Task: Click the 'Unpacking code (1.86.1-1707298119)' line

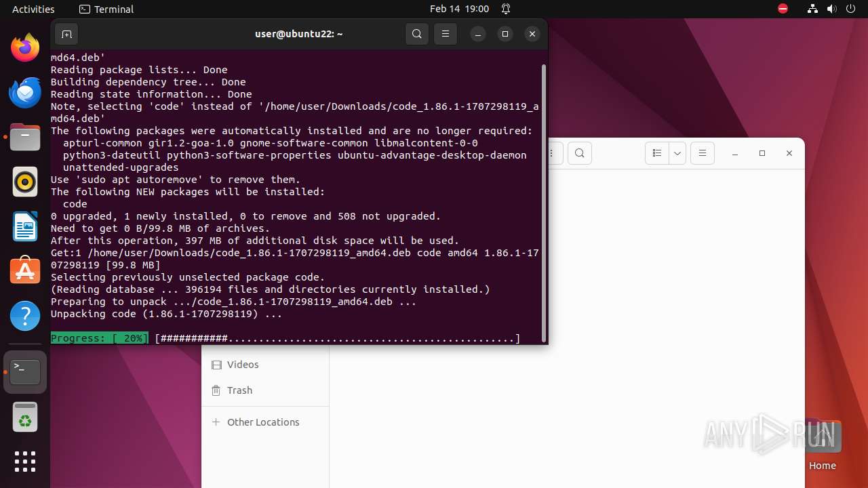Action: point(166,314)
